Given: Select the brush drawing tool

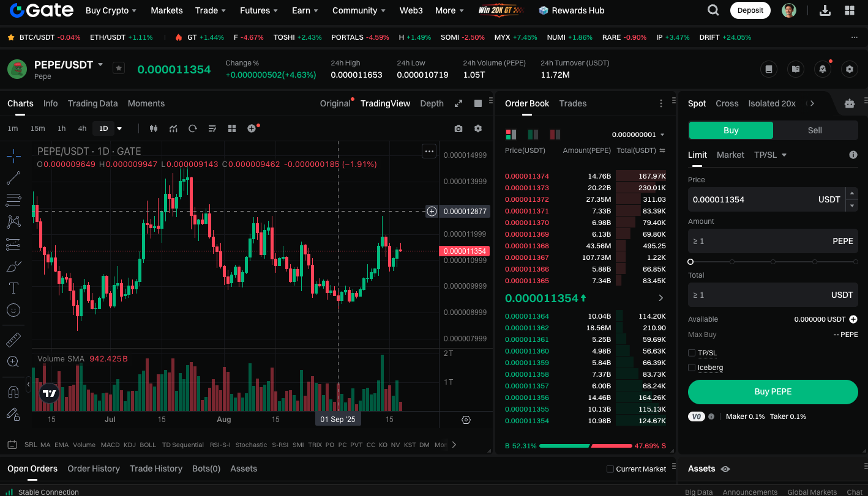Looking at the screenshot, I should [x=13, y=266].
